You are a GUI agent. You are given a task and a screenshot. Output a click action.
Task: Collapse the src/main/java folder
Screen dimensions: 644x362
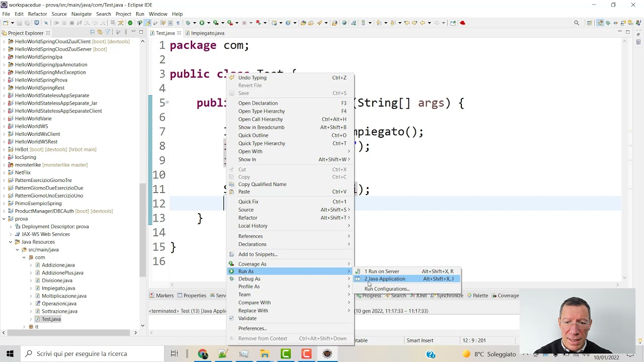(17, 249)
